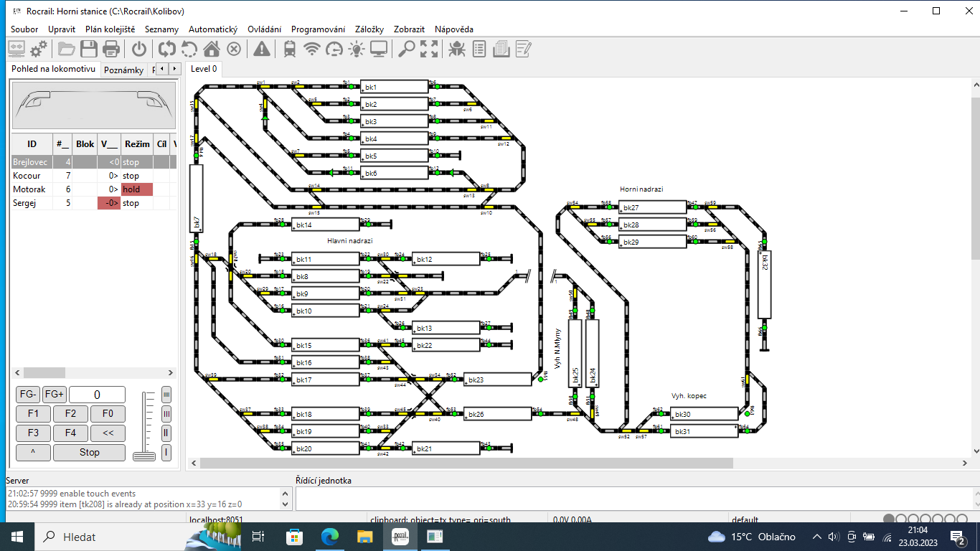Open Rocrail properties via the gears icon
Screen dimensions: 980x551
coord(39,49)
